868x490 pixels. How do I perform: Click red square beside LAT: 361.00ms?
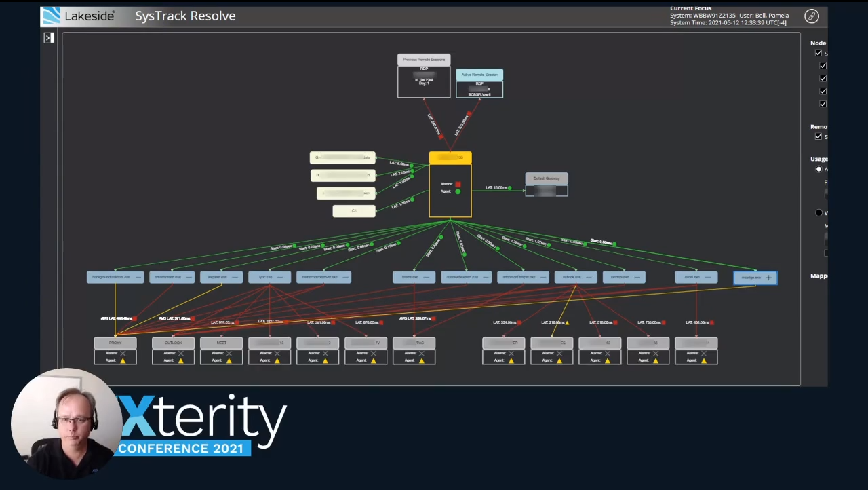point(333,322)
